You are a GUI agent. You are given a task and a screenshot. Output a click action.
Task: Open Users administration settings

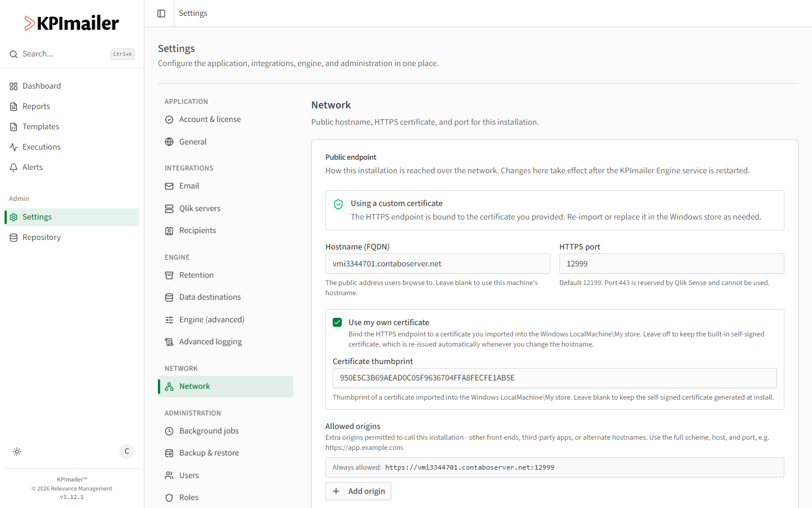226,476
